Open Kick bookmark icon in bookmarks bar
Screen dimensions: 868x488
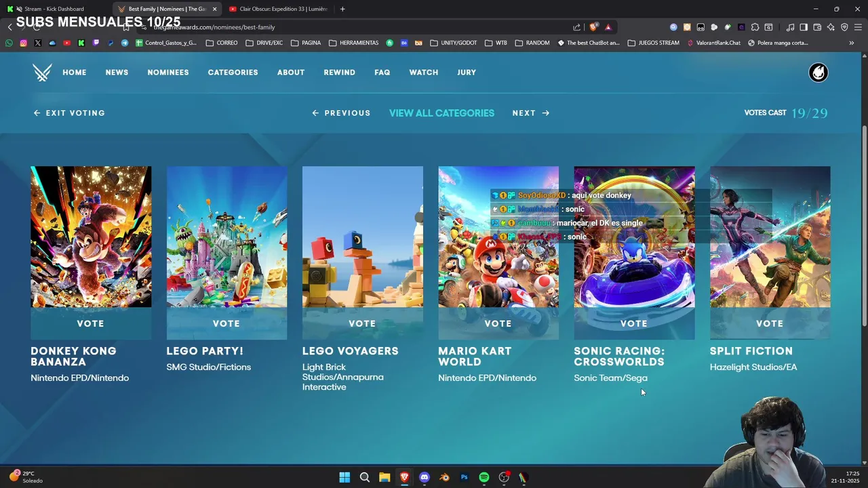(81, 43)
